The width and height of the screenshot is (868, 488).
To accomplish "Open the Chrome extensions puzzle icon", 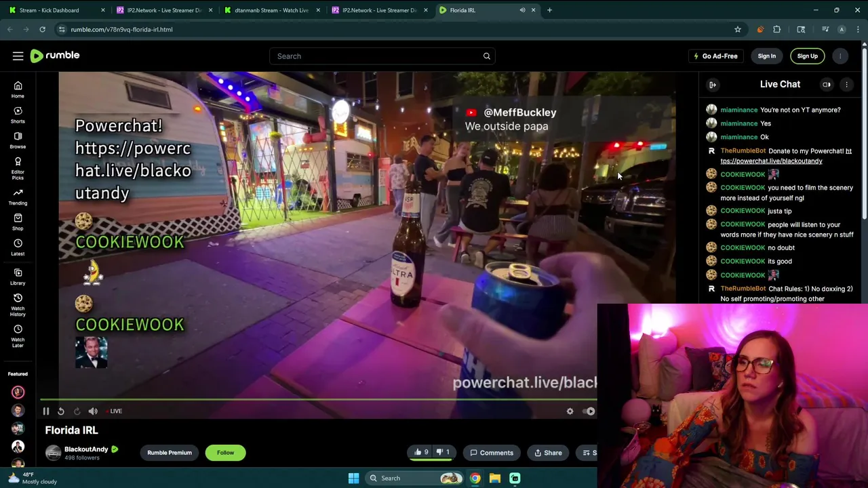I will [x=777, y=29].
